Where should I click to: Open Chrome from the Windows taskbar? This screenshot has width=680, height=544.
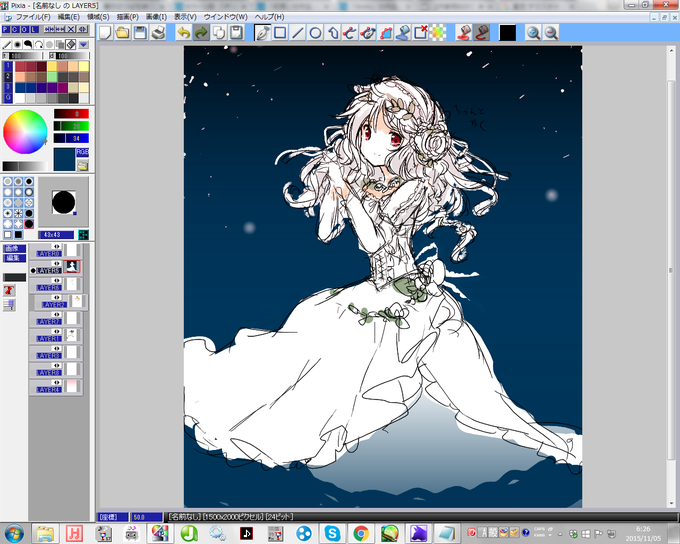tap(361, 533)
